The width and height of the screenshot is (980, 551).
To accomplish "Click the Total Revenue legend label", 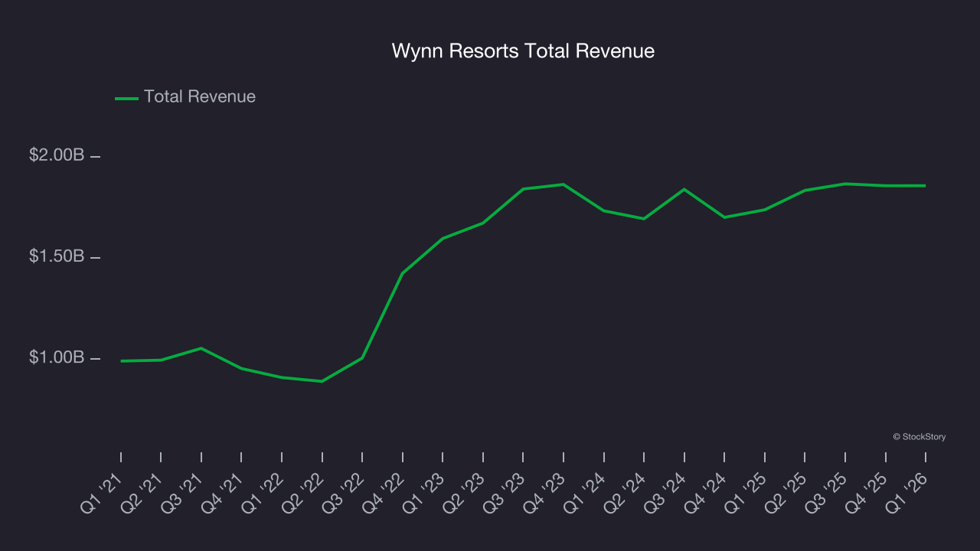I will (x=200, y=97).
